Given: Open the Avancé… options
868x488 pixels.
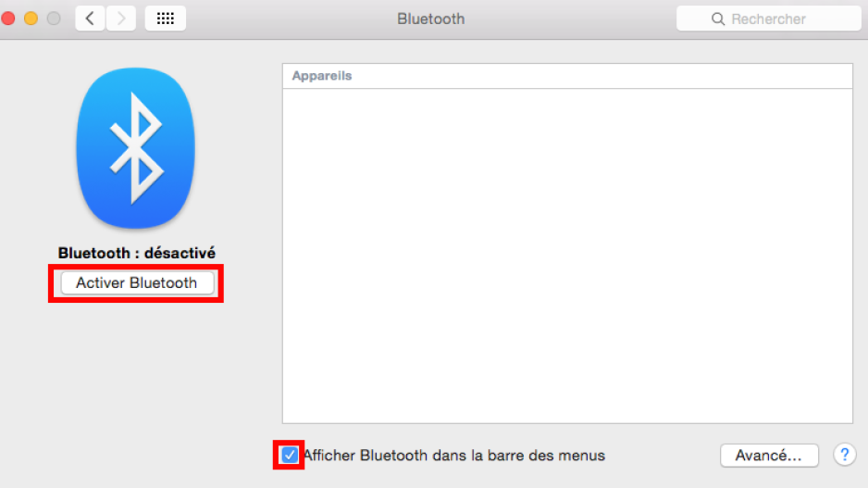Looking at the screenshot, I should pos(769,456).
